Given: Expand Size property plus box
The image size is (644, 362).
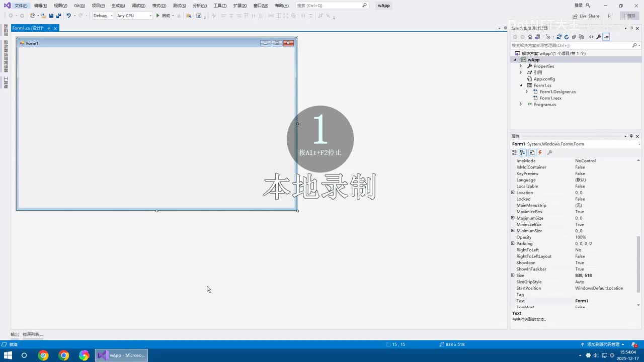Looking at the screenshot, I should coord(513,276).
